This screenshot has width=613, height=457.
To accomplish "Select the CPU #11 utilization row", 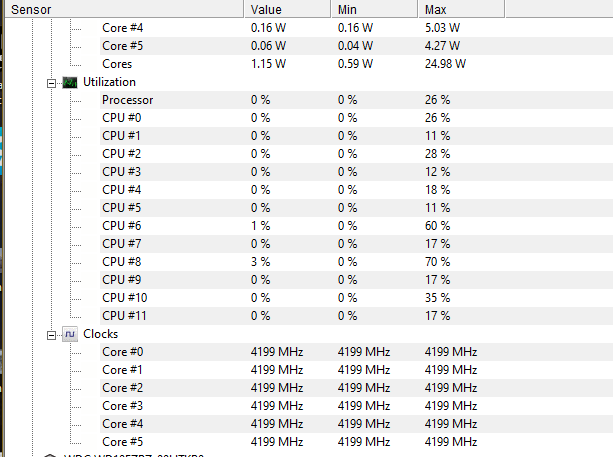I will tap(357, 316).
